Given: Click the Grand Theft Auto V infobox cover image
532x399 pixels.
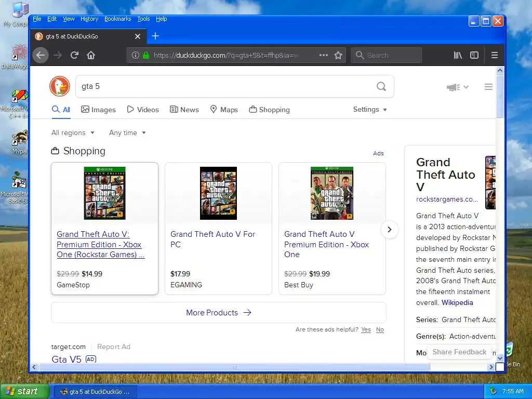Looking at the screenshot, I should point(490,182).
